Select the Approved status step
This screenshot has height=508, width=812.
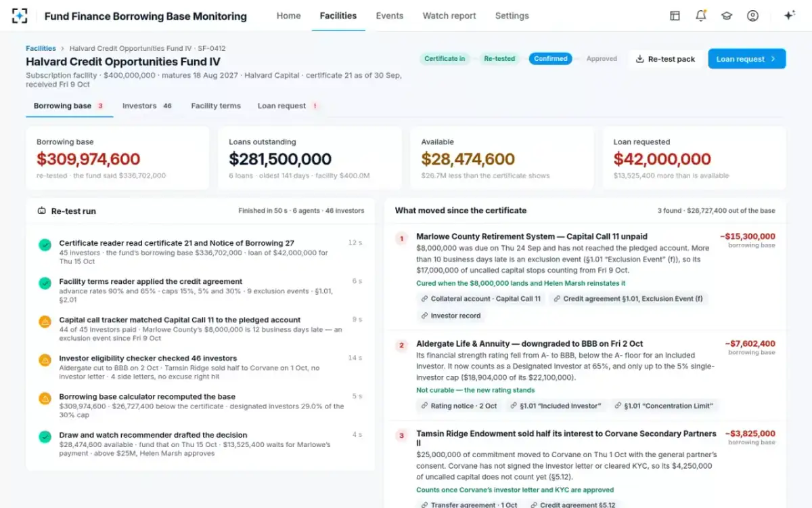pos(602,59)
